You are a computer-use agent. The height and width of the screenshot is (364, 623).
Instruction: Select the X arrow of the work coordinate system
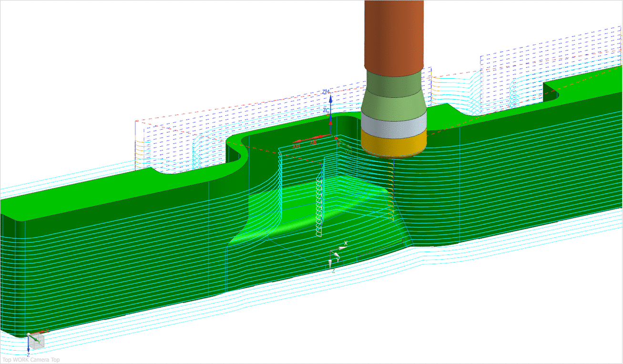[x=342, y=248]
